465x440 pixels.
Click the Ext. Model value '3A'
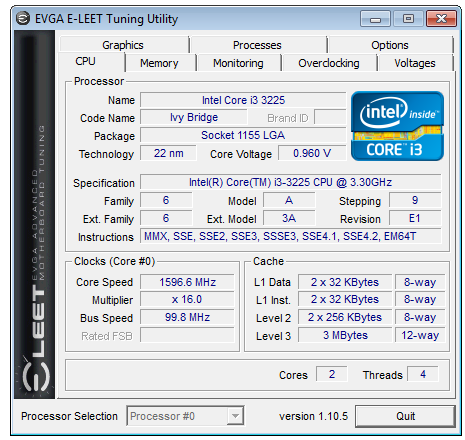pos(289,218)
